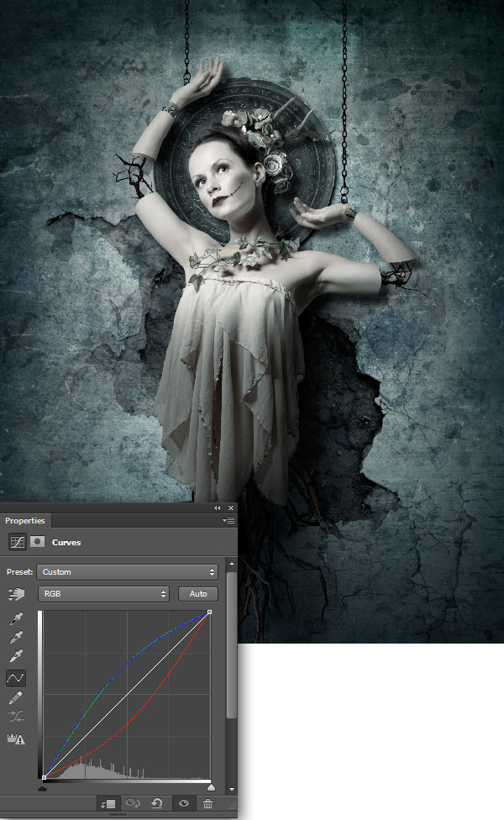Click the Curves adjustment icon in Properties
This screenshot has height=820, width=504.
point(18,542)
